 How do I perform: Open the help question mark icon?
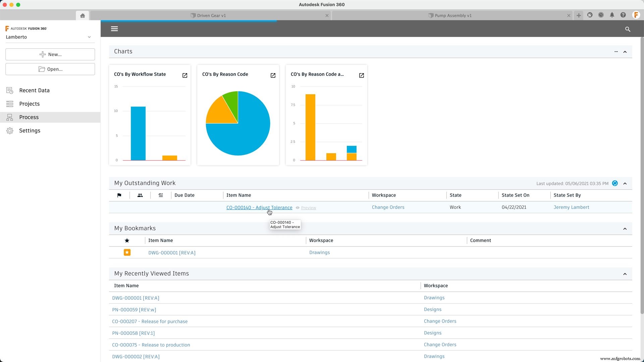pyautogui.click(x=623, y=15)
